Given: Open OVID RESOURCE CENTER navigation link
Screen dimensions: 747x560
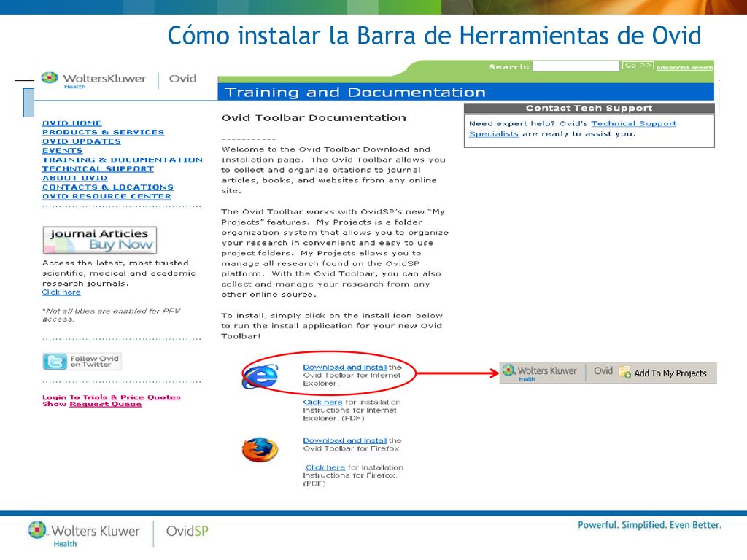Looking at the screenshot, I should (107, 196).
